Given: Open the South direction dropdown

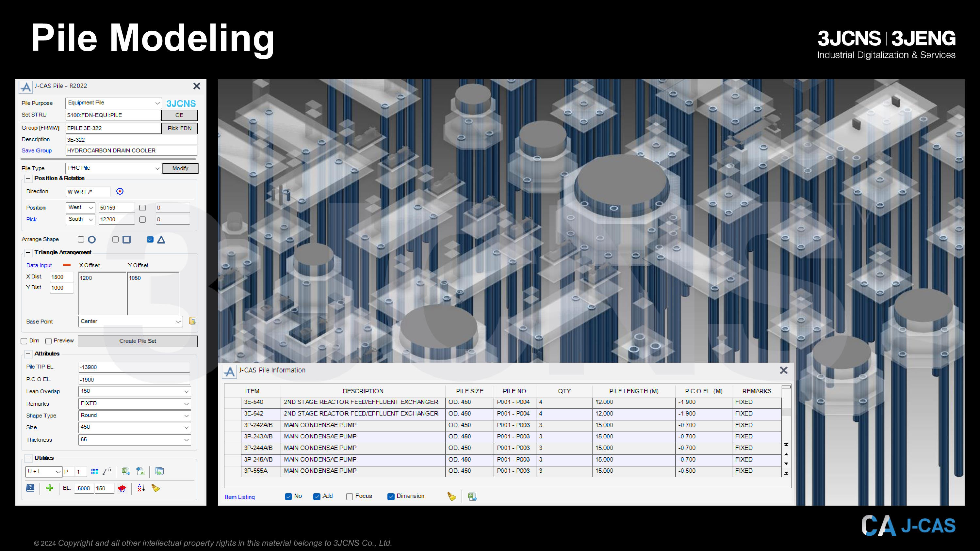Looking at the screenshot, I should [81, 219].
